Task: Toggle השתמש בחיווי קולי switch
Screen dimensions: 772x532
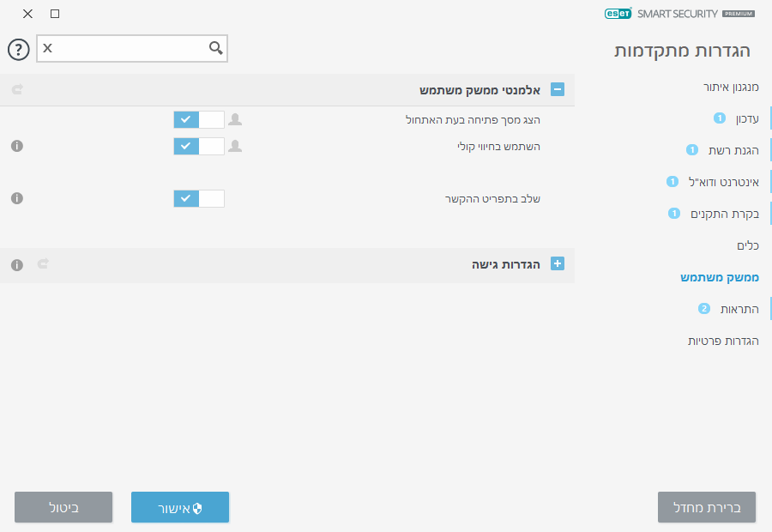Action: [199, 146]
